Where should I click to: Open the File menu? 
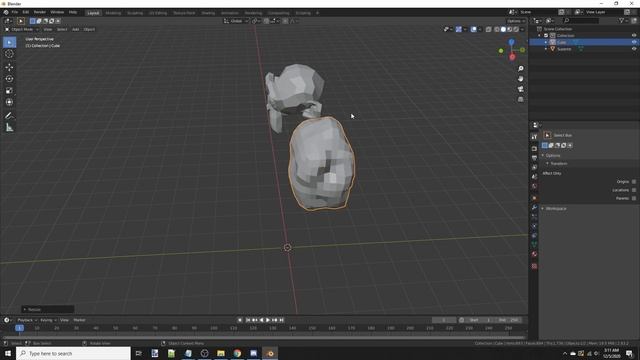(15, 12)
